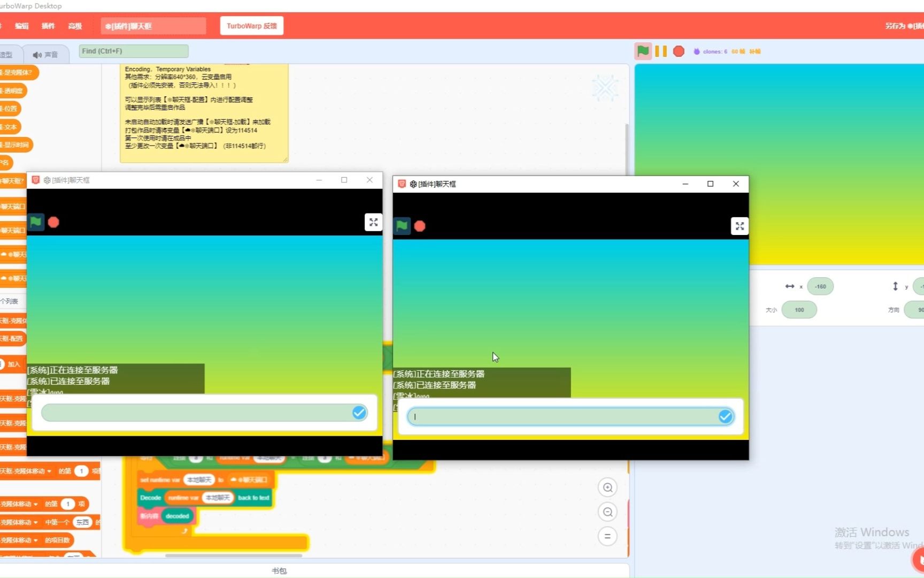Select the 位置 palette block
Screen dimensions: 924x578
pos(11,109)
